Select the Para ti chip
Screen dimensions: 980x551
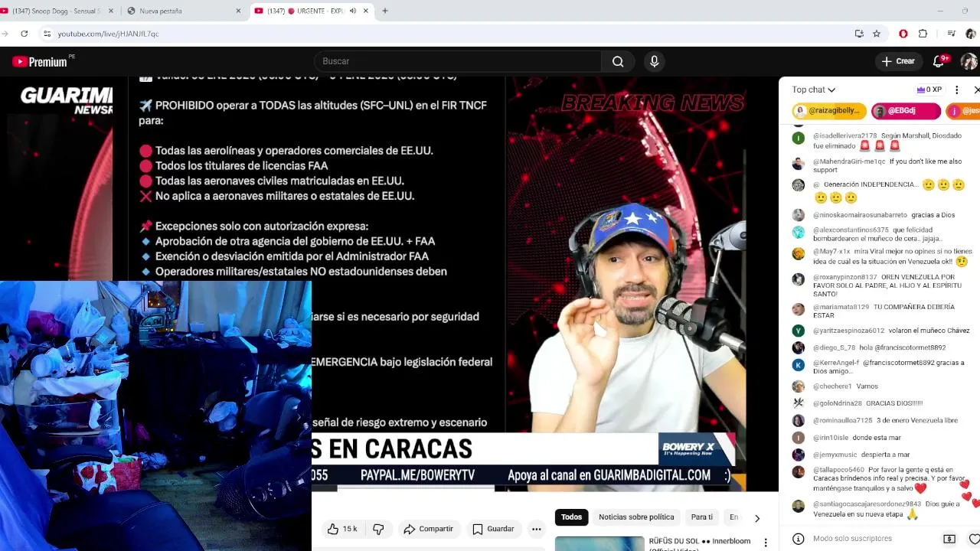click(701, 517)
